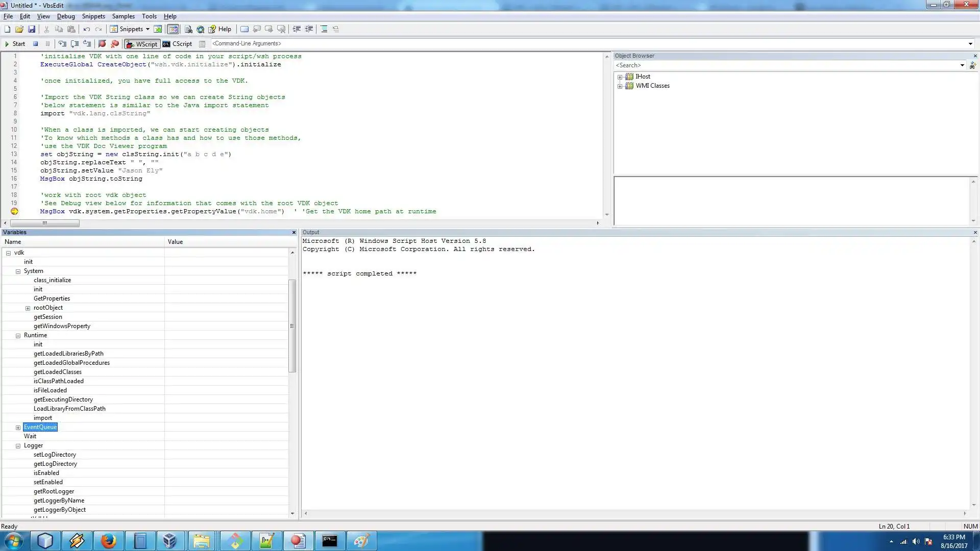Expand the EventQueue tree node

click(18, 428)
